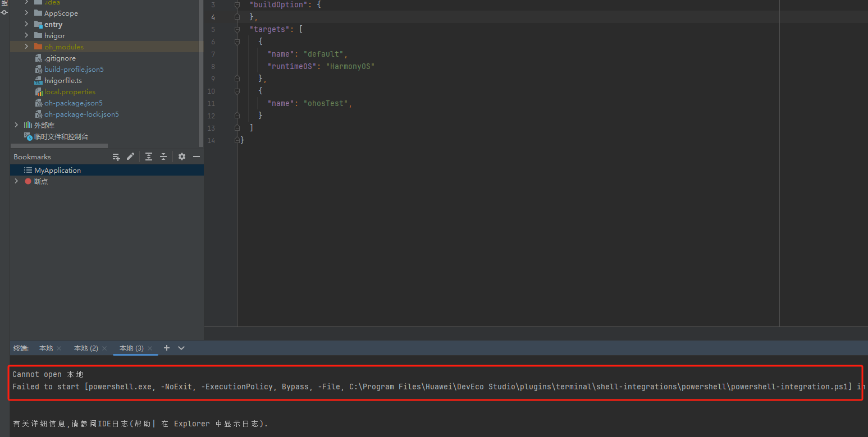Click the project tree horizontal scrollbar
Image resolution: width=868 pixels, height=437 pixels.
pyautogui.click(x=59, y=146)
